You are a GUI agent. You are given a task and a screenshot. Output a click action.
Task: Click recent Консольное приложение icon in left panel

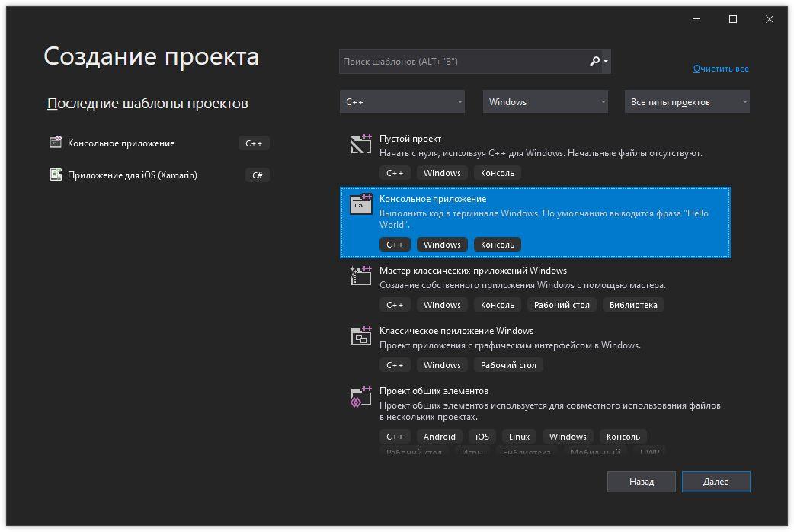[x=56, y=143]
